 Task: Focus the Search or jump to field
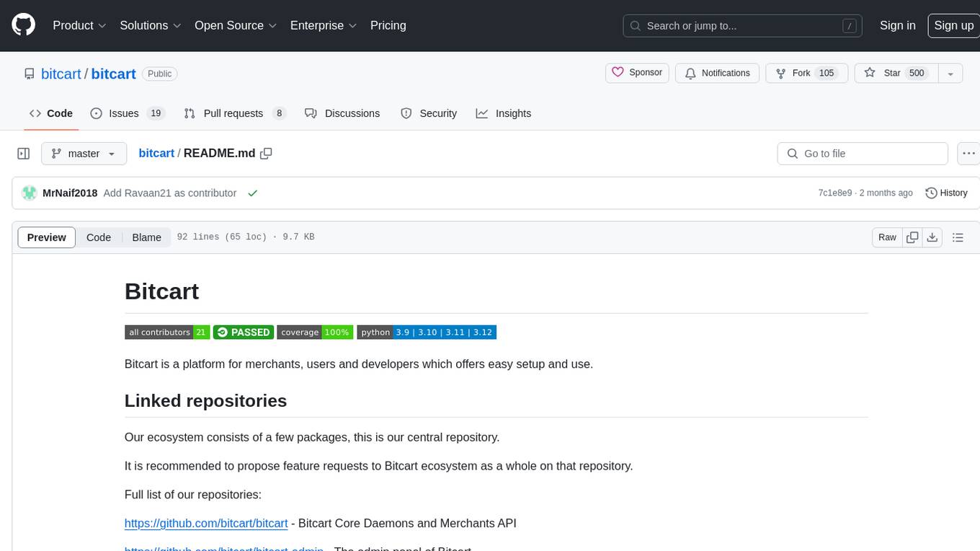coord(743,26)
